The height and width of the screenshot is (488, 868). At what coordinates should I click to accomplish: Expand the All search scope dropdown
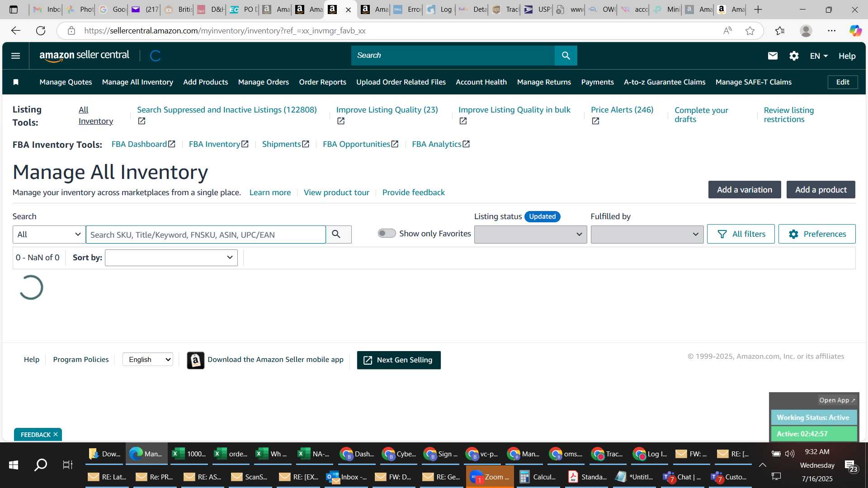pos(49,234)
